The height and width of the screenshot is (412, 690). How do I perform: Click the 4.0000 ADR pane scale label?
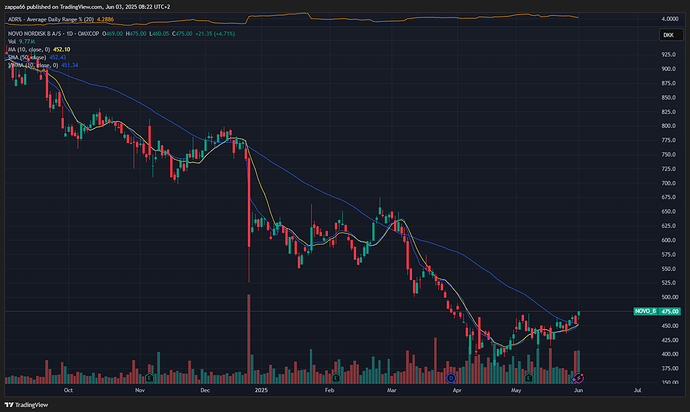669,19
